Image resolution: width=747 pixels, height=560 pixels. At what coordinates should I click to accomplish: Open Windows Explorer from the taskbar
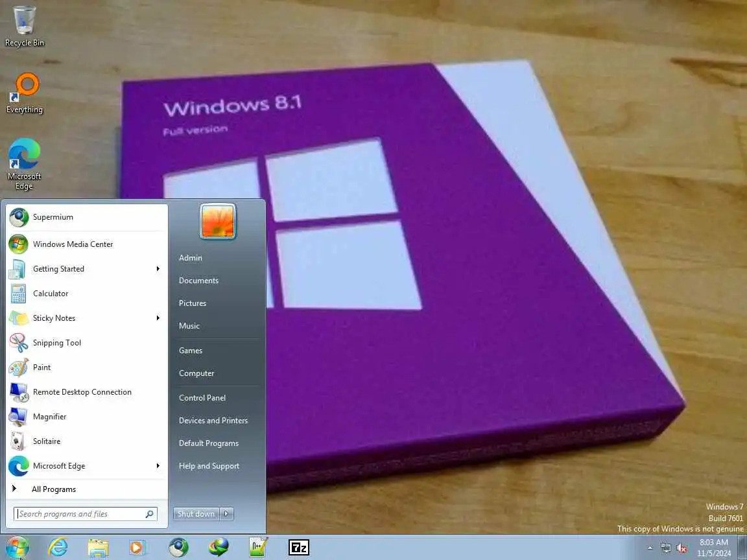point(98,548)
